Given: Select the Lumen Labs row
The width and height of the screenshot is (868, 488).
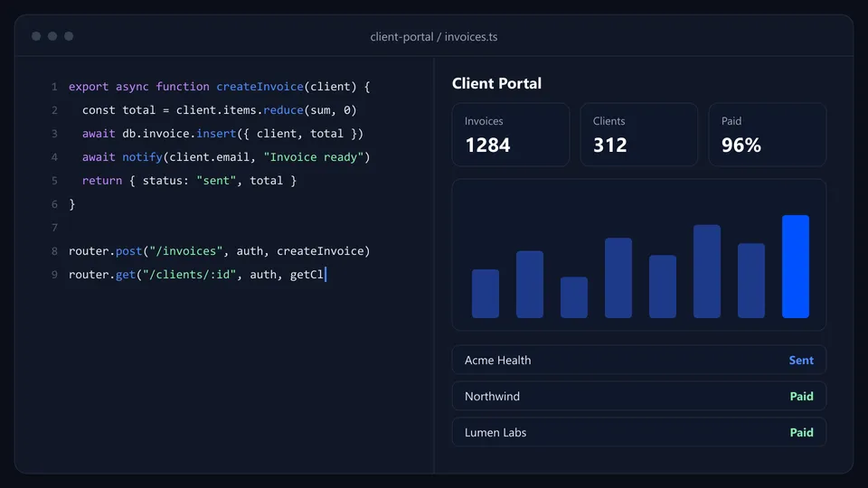Looking at the screenshot, I should (639, 432).
